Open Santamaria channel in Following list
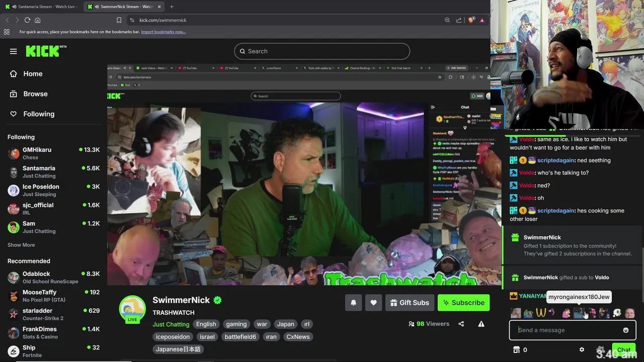The width and height of the screenshot is (644, 362). pos(53,172)
